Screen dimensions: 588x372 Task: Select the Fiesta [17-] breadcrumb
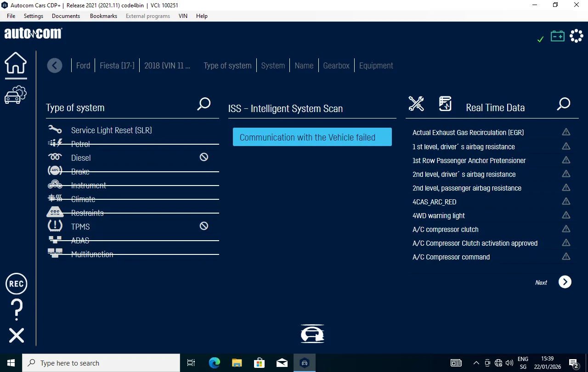tap(117, 66)
